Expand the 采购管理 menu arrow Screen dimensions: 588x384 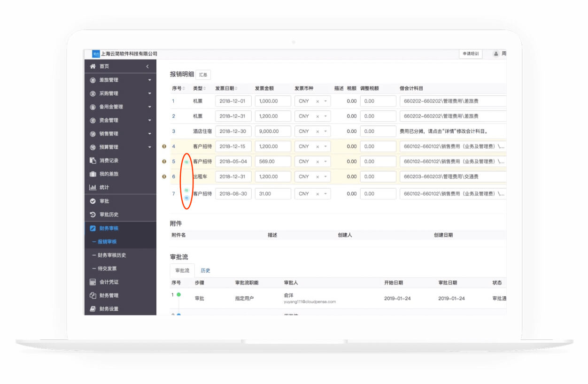[x=150, y=93]
